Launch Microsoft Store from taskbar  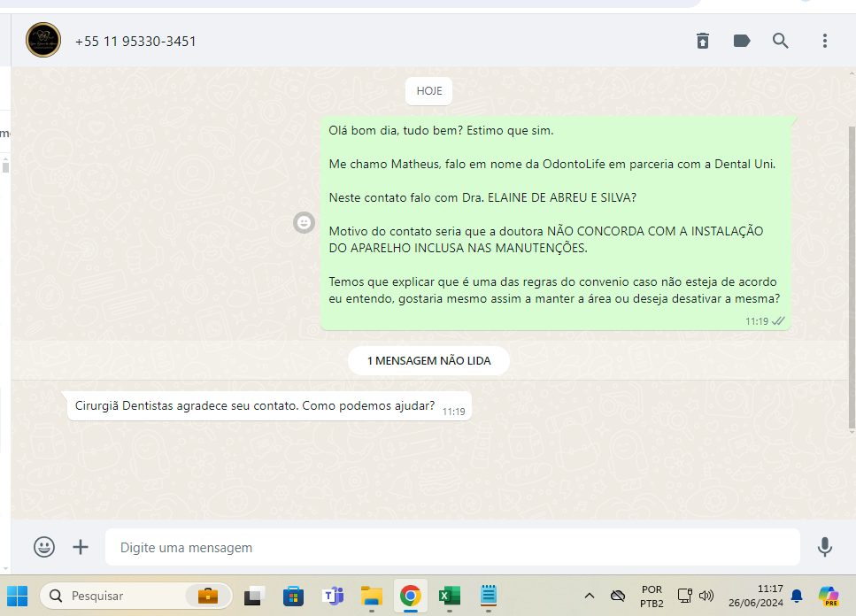(293, 596)
